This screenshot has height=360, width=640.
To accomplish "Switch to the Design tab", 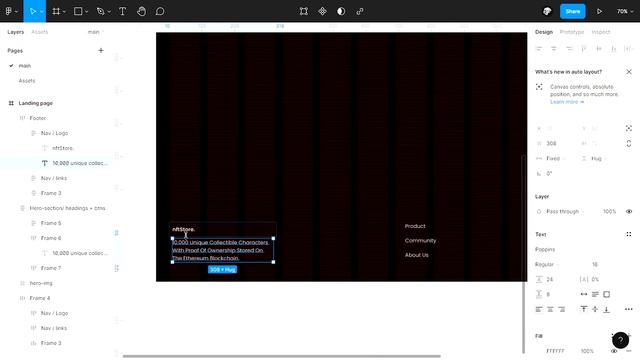I will click(544, 32).
